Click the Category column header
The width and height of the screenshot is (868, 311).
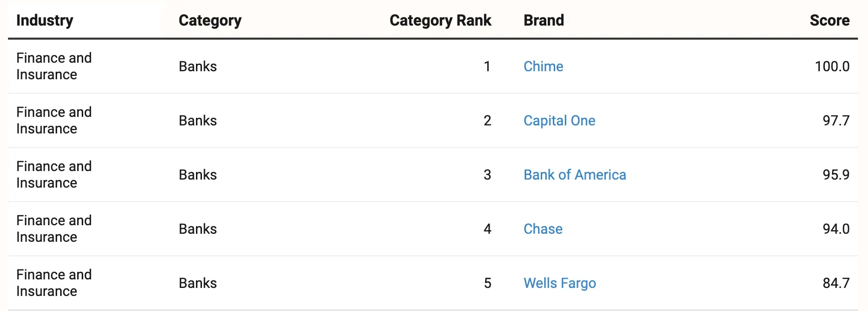pos(210,20)
